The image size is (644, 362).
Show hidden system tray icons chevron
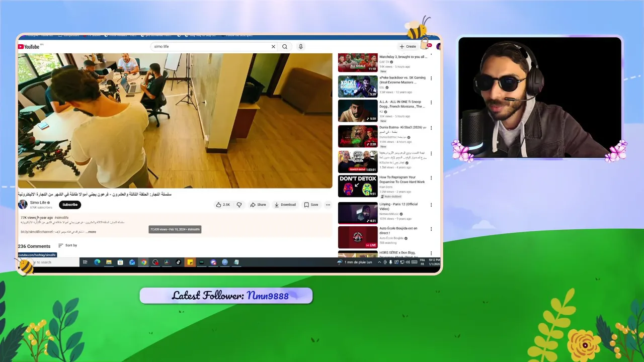379,262
